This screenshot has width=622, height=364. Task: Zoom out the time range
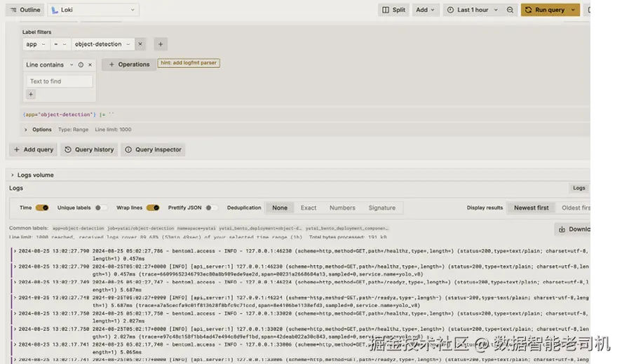tap(510, 10)
